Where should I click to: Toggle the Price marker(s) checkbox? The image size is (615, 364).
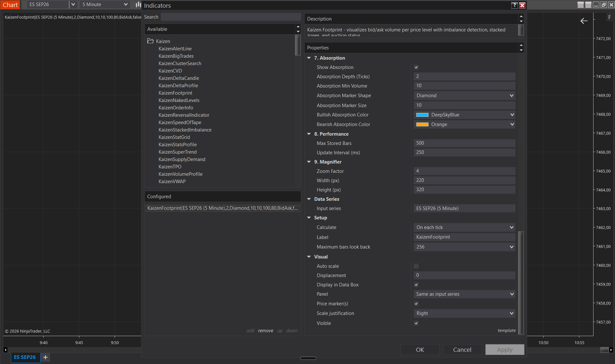tap(416, 304)
